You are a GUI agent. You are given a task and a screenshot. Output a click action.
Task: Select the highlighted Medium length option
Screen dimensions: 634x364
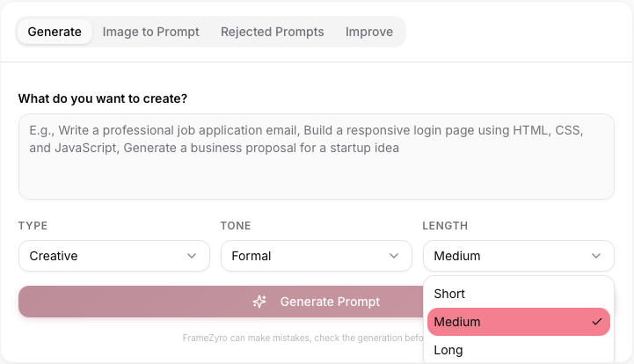click(x=518, y=322)
